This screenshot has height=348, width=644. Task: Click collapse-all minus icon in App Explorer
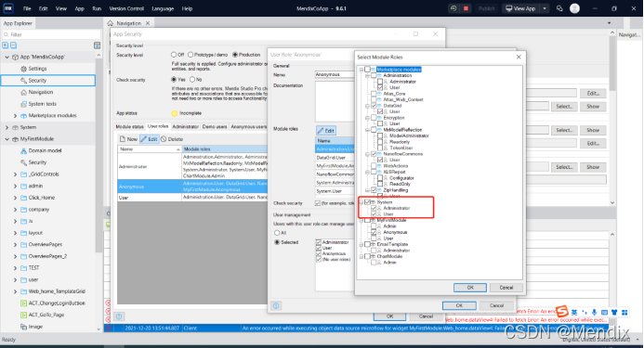point(13,45)
